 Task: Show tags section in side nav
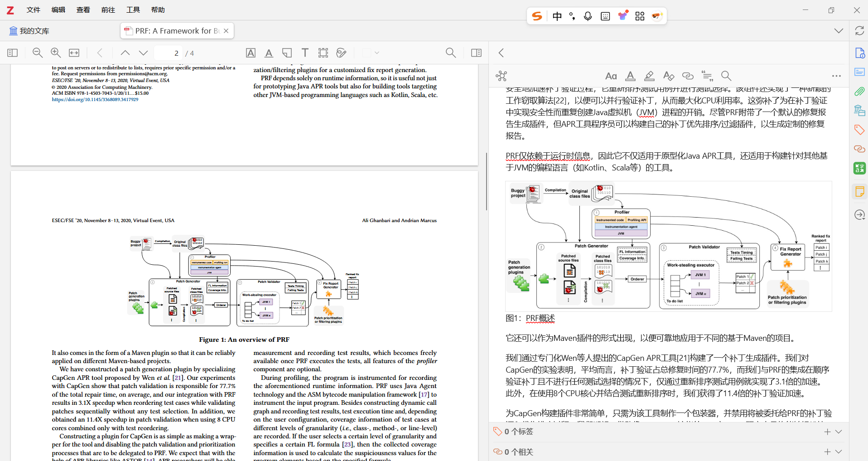(x=859, y=130)
